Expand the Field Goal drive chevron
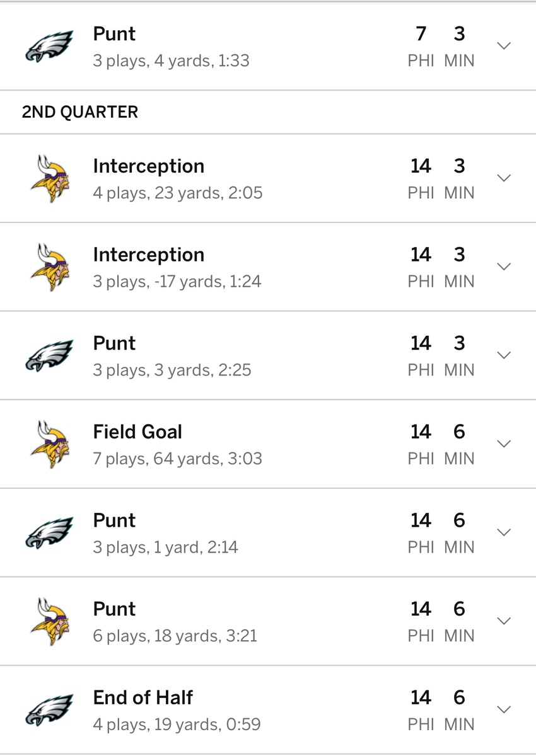Screen dimensions: 536x756 [503, 444]
